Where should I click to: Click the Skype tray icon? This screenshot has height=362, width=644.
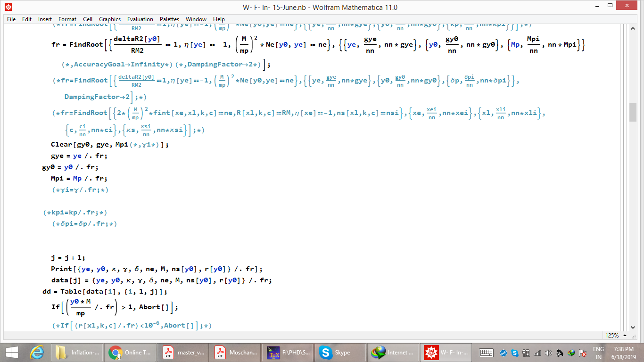(515, 353)
